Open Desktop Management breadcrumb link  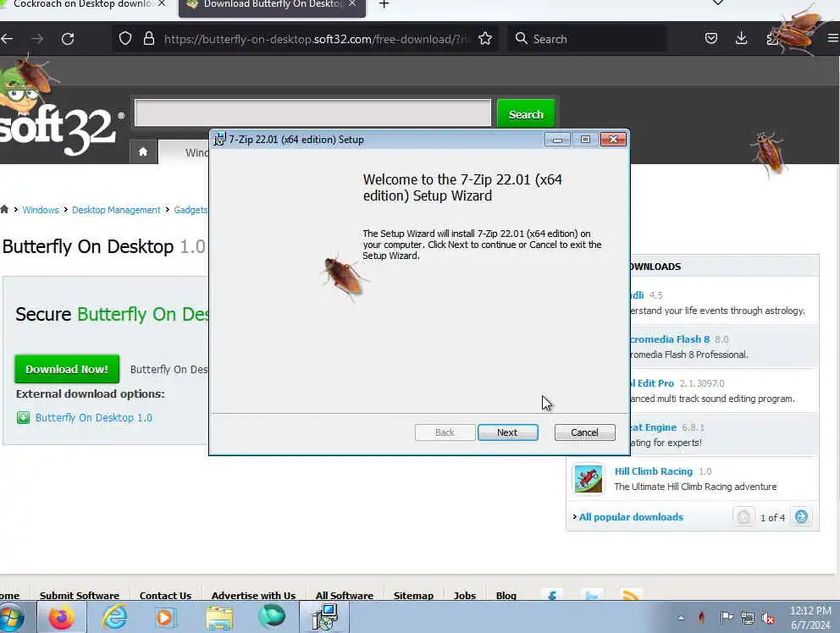click(116, 210)
